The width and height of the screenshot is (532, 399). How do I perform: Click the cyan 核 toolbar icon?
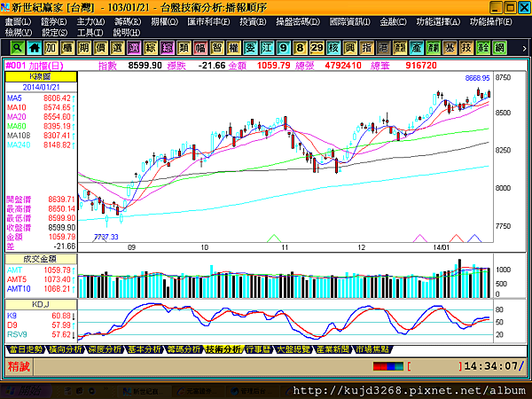pos(333,48)
